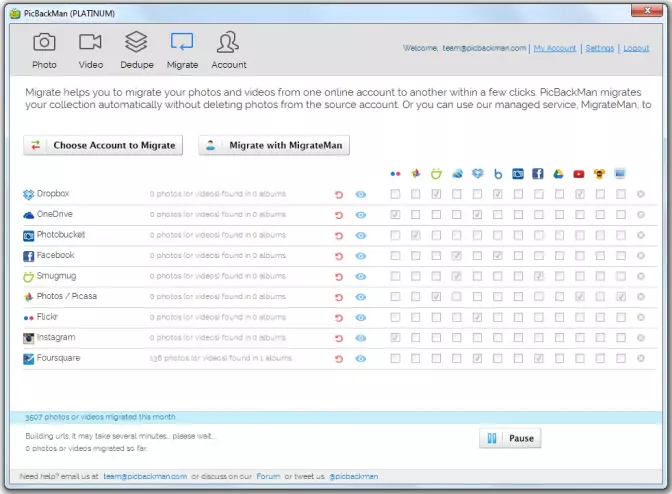Open the Video tab

tap(90, 50)
